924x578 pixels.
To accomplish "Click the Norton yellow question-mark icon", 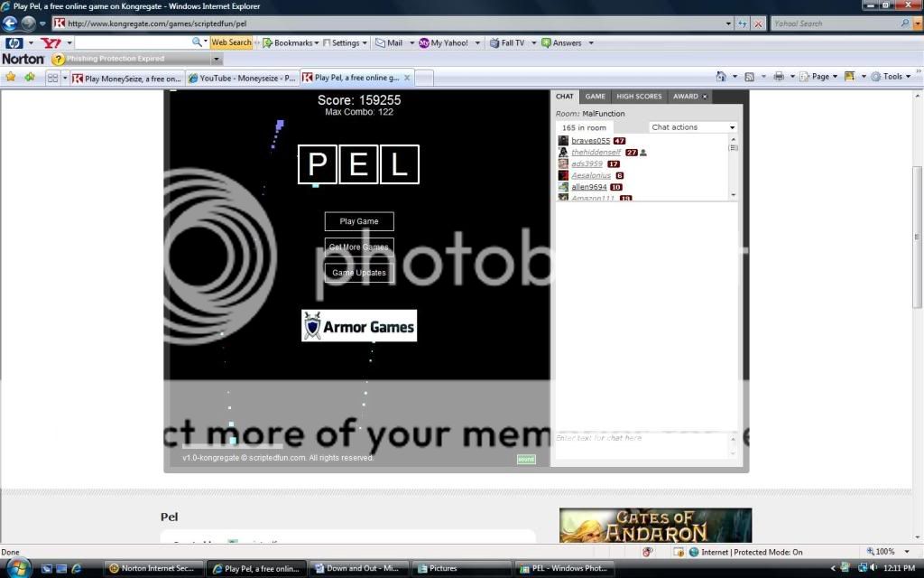I will coord(58,59).
